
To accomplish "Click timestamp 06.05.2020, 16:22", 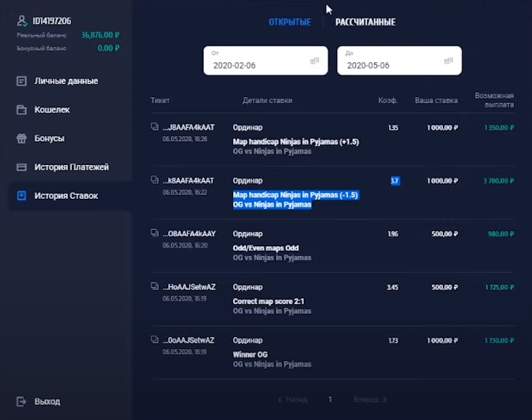I will tap(185, 192).
